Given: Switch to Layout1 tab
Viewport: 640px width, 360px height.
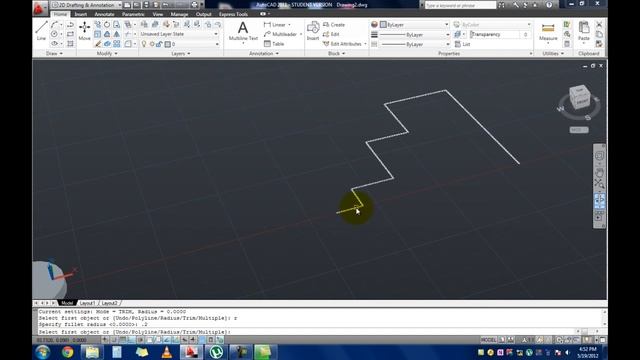Looking at the screenshot, I should click(x=87, y=303).
